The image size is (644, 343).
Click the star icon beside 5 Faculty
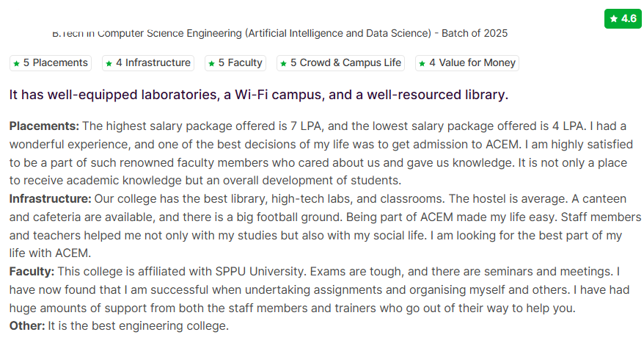pyautogui.click(x=211, y=64)
